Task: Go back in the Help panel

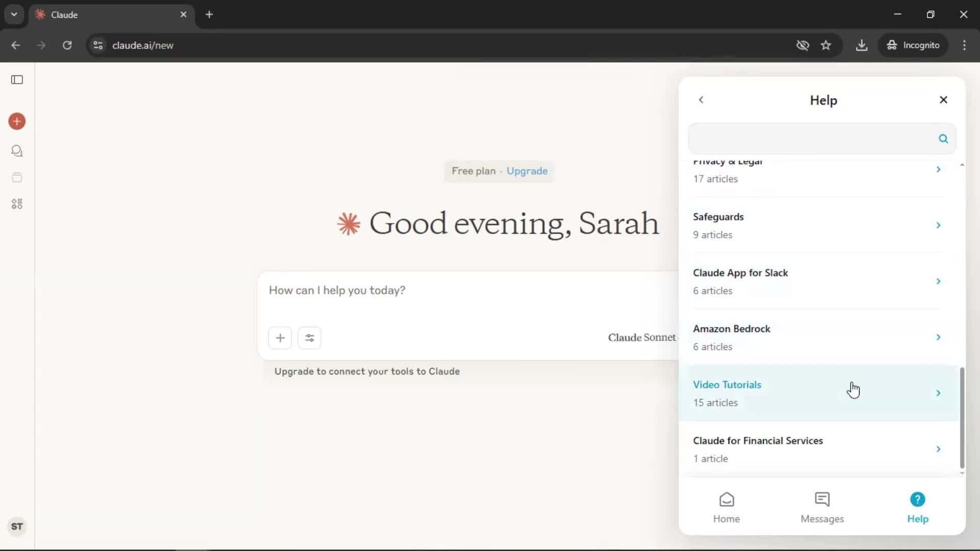Action: tap(701, 100)
